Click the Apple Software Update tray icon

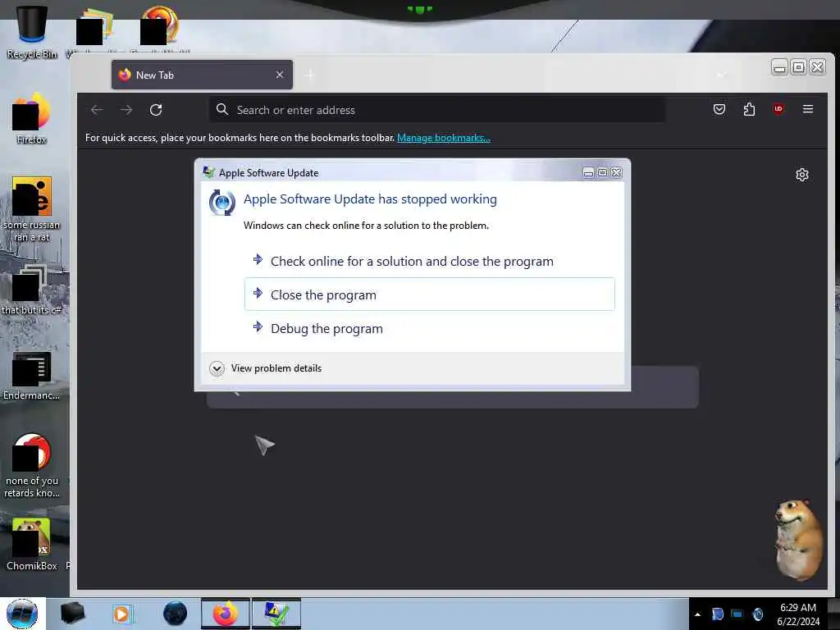(757, 614)
